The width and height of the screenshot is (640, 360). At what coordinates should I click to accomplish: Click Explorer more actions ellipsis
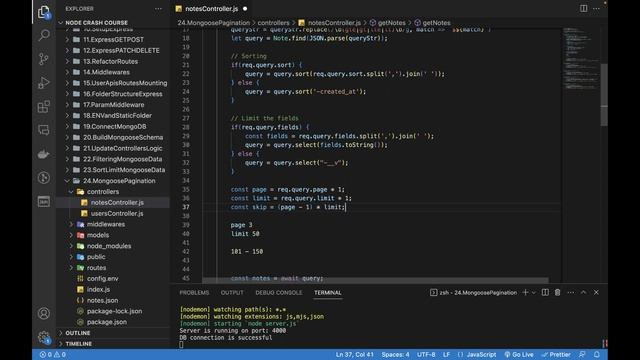pyautogui.click(x=158, y=9)
